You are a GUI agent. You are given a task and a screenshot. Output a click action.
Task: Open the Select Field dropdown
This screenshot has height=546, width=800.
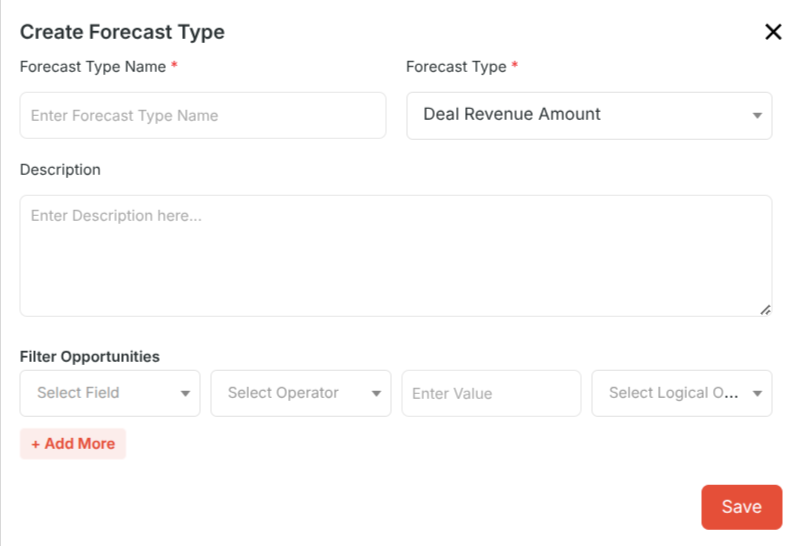pos(110,393)
